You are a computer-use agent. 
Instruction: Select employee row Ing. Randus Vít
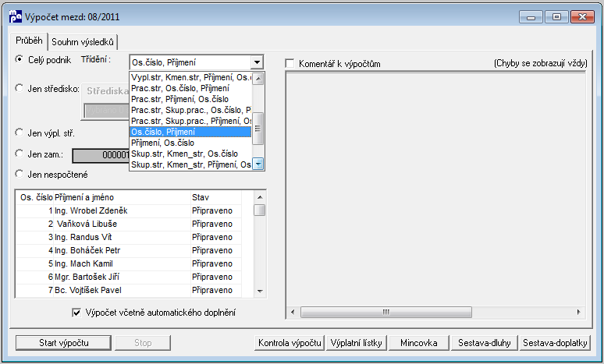tap(129, 237)
